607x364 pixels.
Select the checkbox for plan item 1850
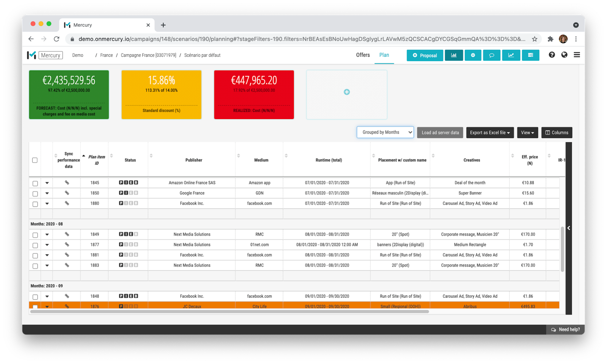(x=35, y=193)
